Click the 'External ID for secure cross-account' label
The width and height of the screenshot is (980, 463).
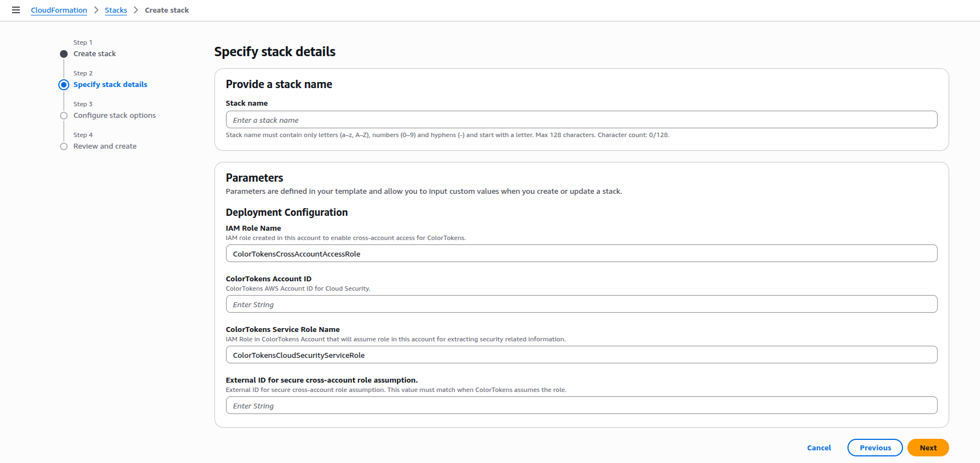(322, 380)
